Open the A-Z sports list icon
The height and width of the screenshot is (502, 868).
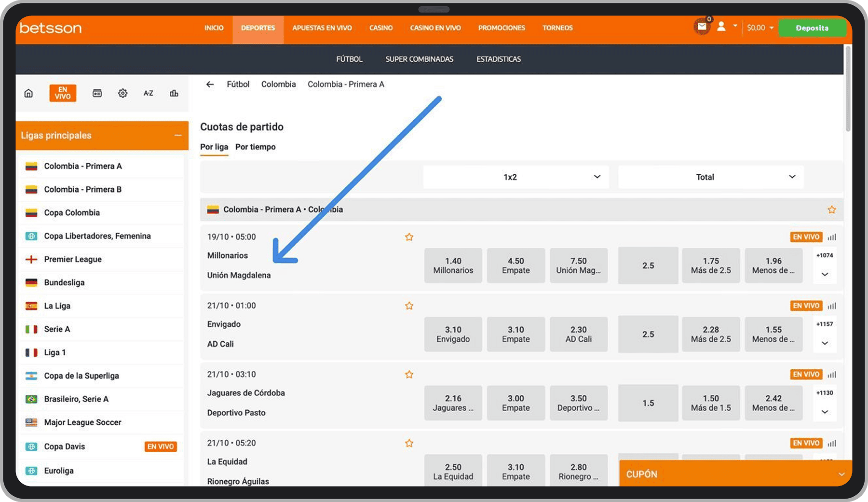pyautogui.click(x=149, y=93)
